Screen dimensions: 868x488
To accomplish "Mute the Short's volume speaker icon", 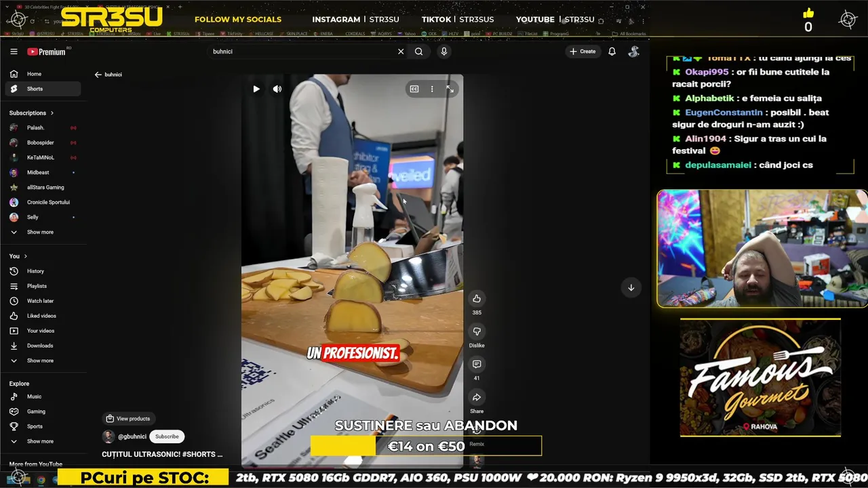I will (277, 89).
